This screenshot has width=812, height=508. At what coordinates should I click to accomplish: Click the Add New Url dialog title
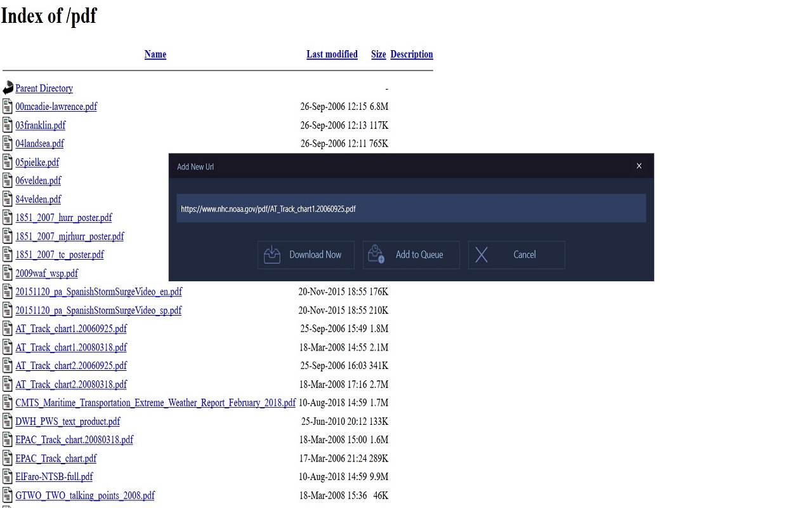pos(195,166)
